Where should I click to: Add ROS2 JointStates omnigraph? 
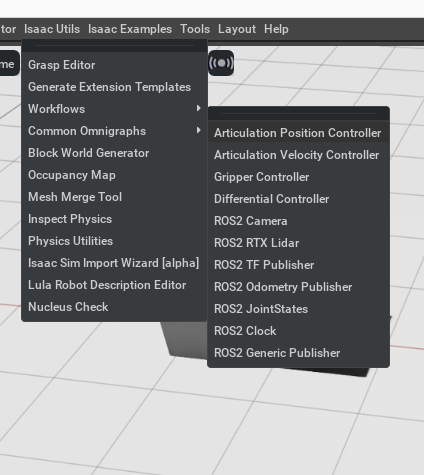click(298, 309)
